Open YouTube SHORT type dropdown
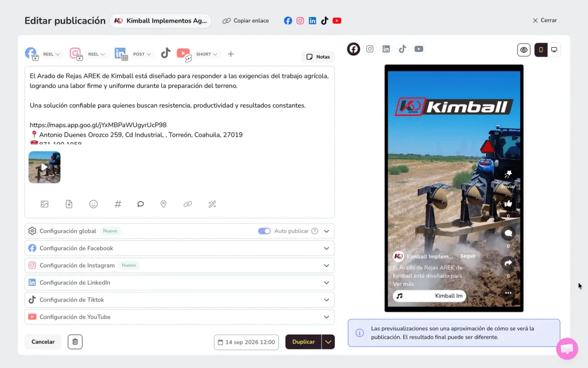 207,54
